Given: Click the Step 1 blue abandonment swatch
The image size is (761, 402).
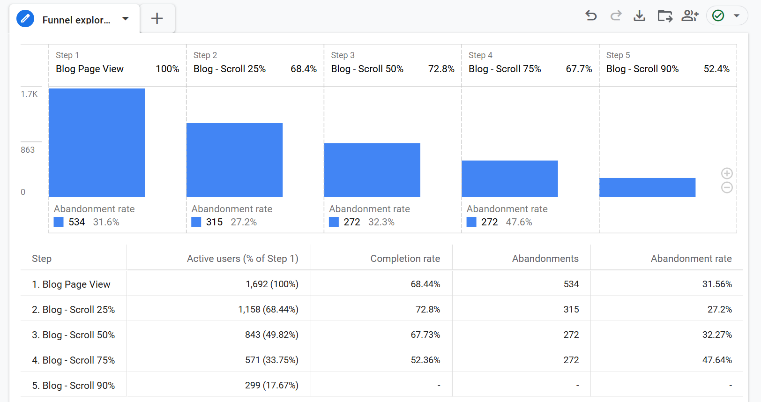Looking at the screenshot, I should click(x=59, y=222).
